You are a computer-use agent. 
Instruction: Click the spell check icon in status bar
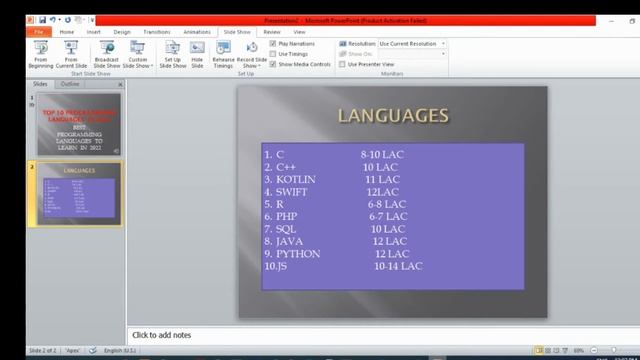tap(93, 351)
